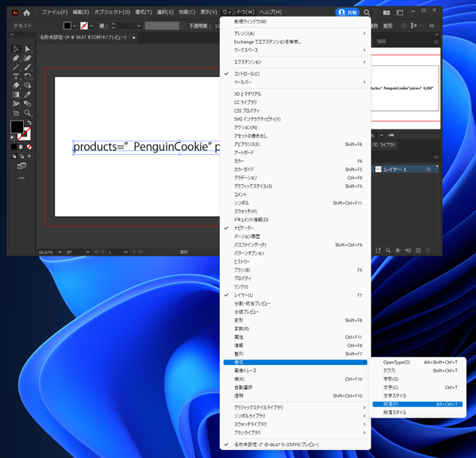Set paint mode to None
This screenshot has height=458, width=476.
(29, 147)
